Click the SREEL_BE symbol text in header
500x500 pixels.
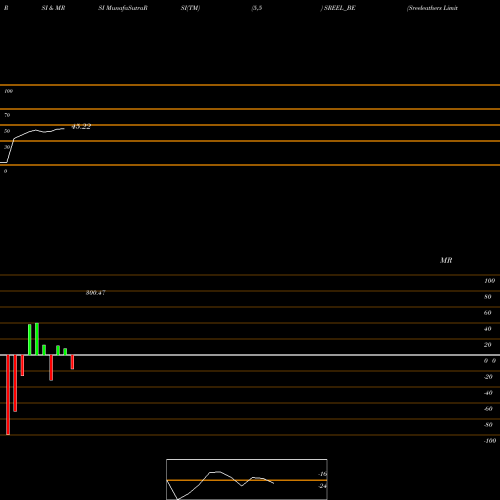[340, 8]
